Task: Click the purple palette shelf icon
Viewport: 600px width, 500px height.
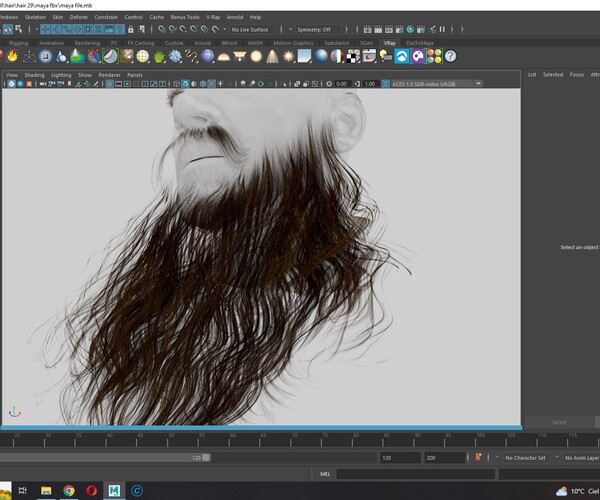Action: [x=418, y=56]
